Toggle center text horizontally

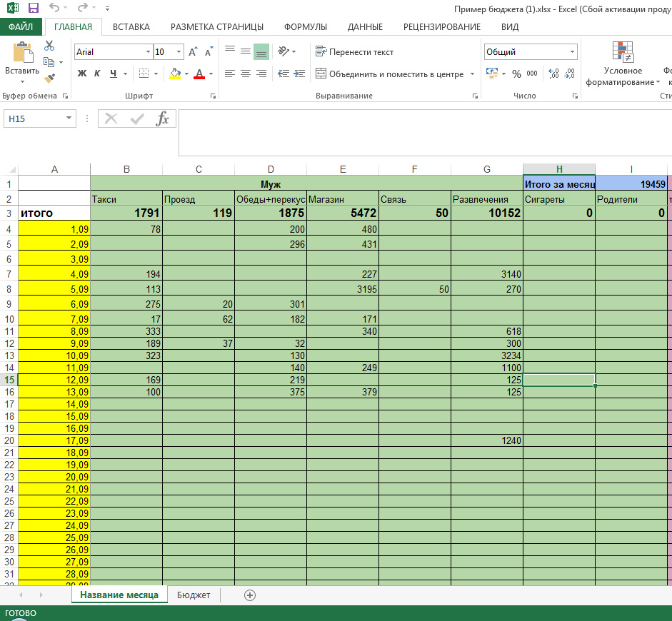coord(246,74)
